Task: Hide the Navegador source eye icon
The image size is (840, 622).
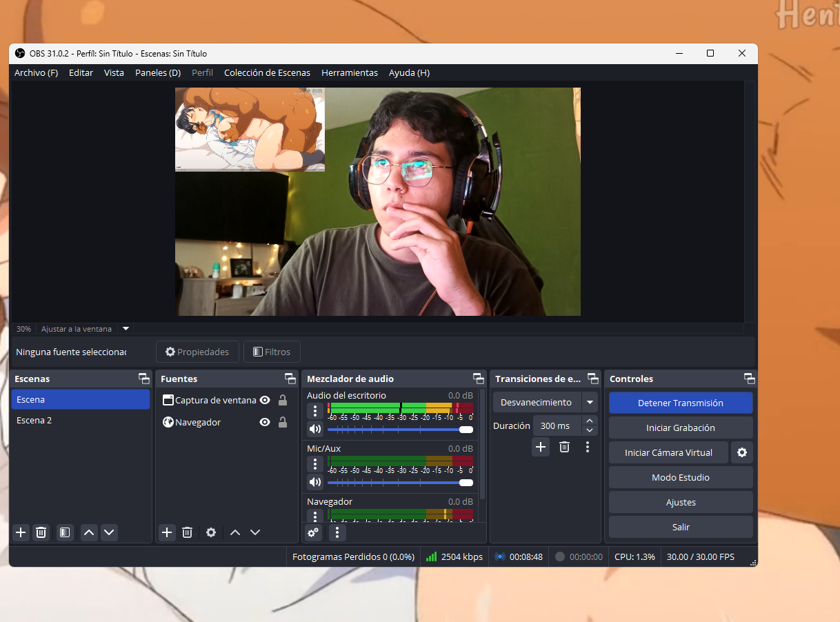Action: (x=265, y=422)
